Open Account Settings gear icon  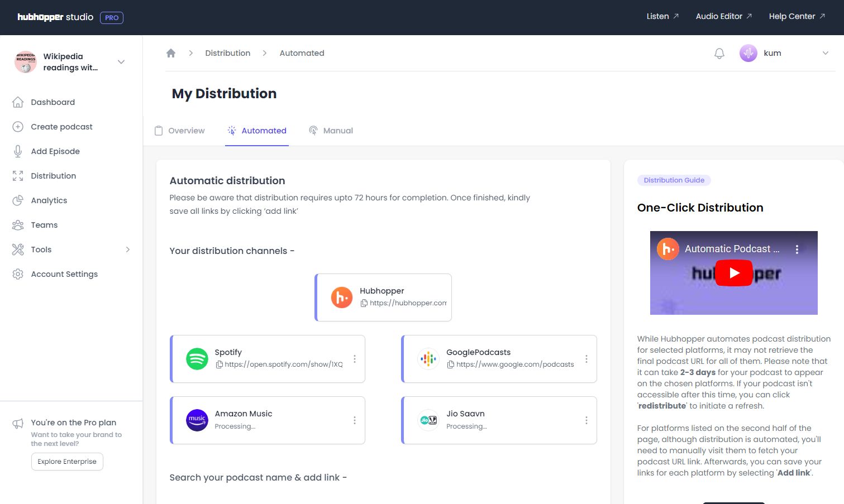point(17,273)
